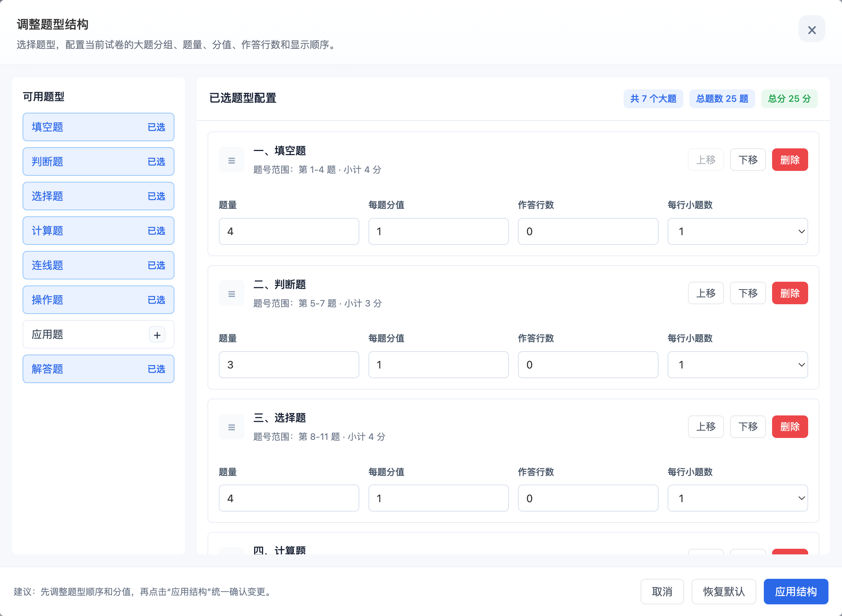The image size is (842, 616).
Task: Focus 每题分值 field of 判断题
Action: tap(438, 365)
